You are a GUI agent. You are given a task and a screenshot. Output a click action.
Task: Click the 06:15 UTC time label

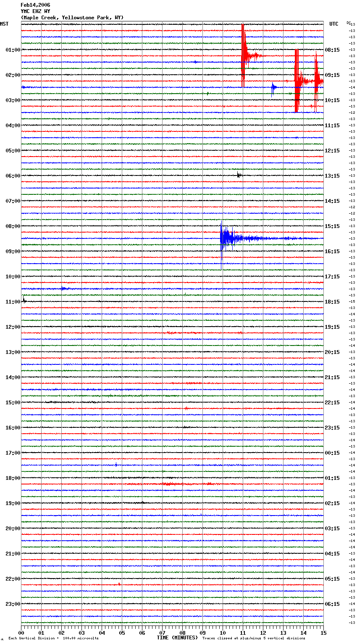[x=332, y=604]
